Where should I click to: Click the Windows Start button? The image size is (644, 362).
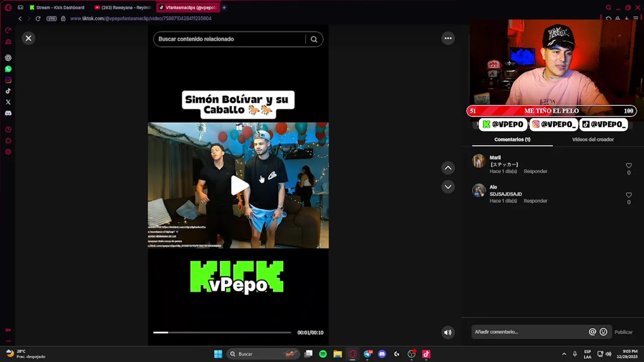coord(218,354)
